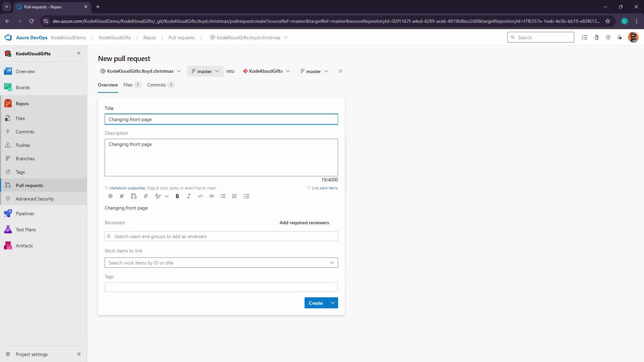Image resolution: width=644 pixels, height=362 pixels.
Task: Switch to the Commits tab
Action: [x=156, y=85]
